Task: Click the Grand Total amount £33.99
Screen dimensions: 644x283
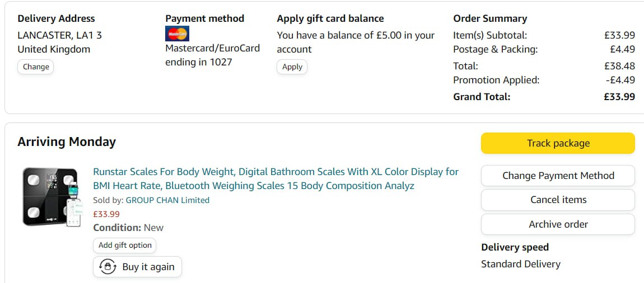Action: point(619,97)
